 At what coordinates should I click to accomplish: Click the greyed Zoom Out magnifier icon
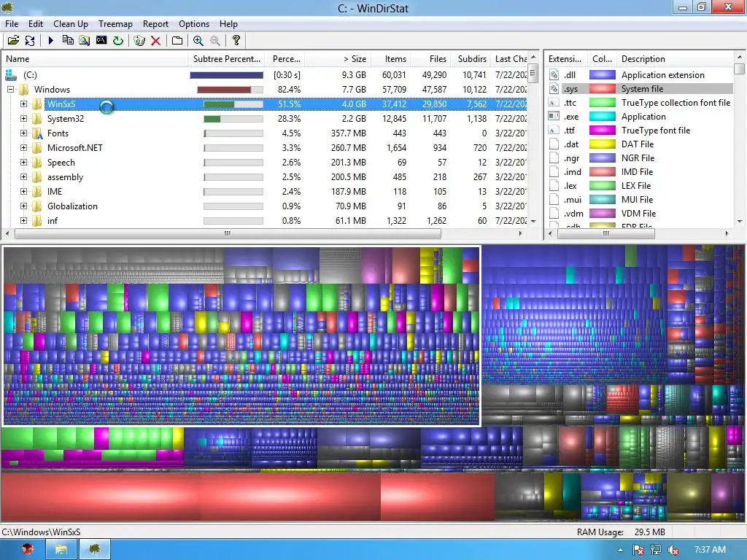pos(215,41)
